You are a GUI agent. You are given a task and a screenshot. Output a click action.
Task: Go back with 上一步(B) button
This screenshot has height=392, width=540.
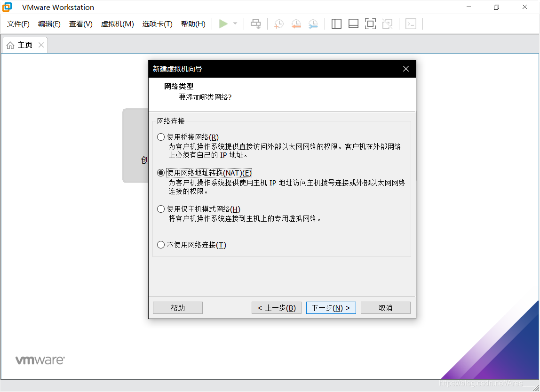pos(277,308)
